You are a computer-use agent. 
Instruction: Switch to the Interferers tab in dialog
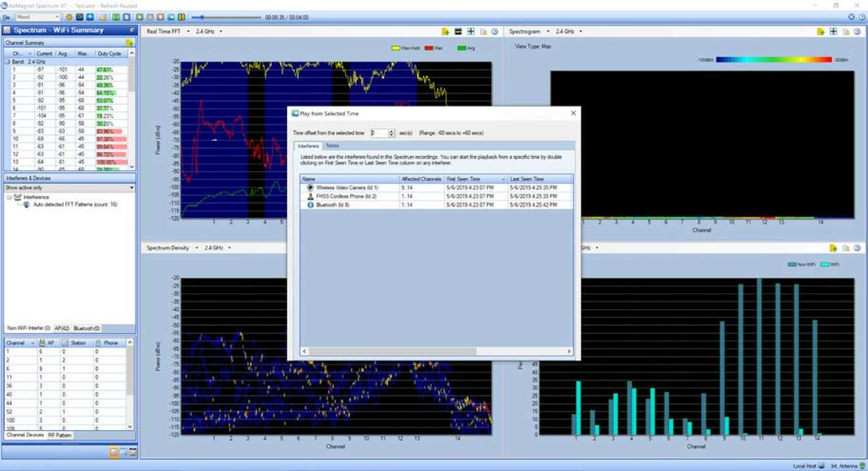click(309, 146)
